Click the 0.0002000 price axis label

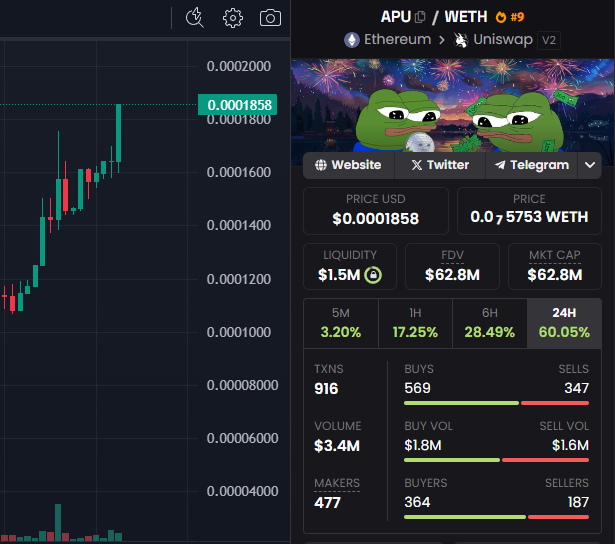click(239, 66)
